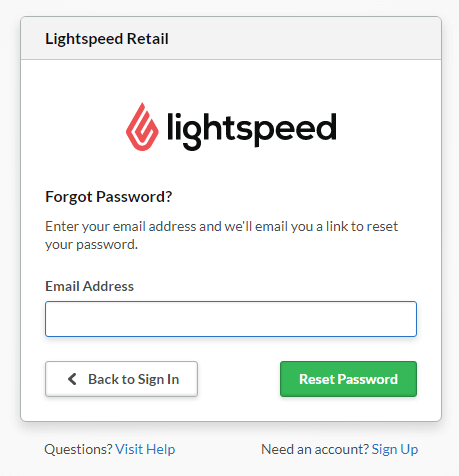This screenshot has width=459, height=476.
Task: Click the Sign In text on Back button
Action: click(x=158, y=379)
